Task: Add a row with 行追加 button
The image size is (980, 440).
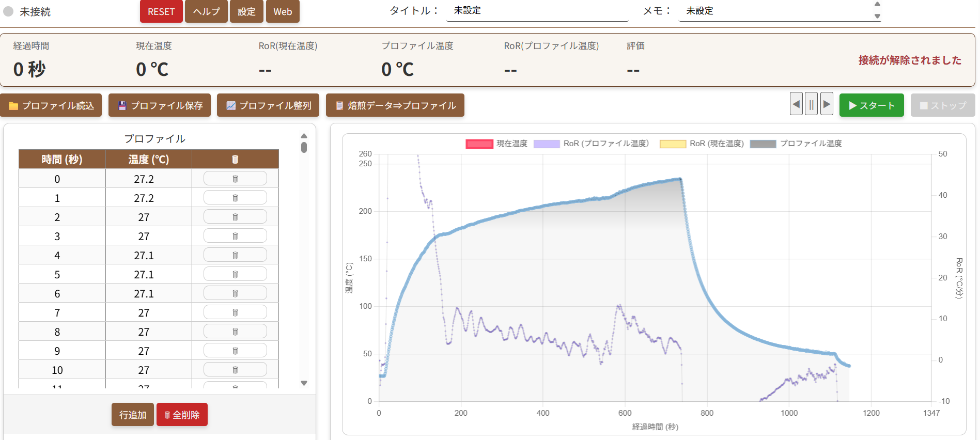Action: point(133,415)
